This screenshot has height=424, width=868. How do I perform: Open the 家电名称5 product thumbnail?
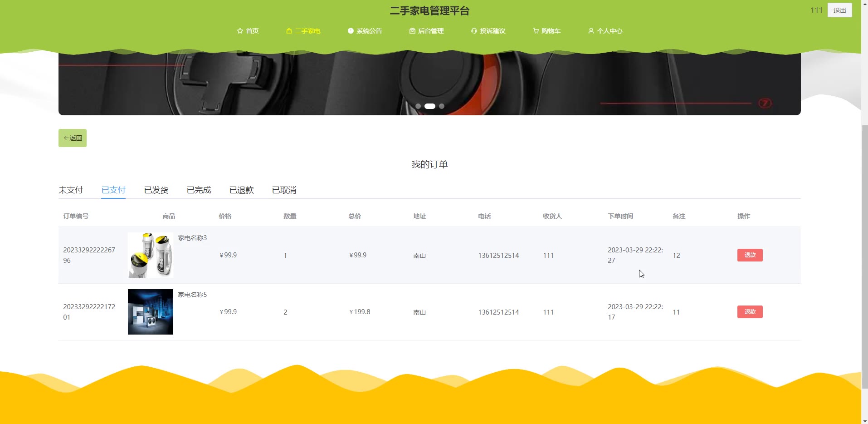click(x=151, y=312)
